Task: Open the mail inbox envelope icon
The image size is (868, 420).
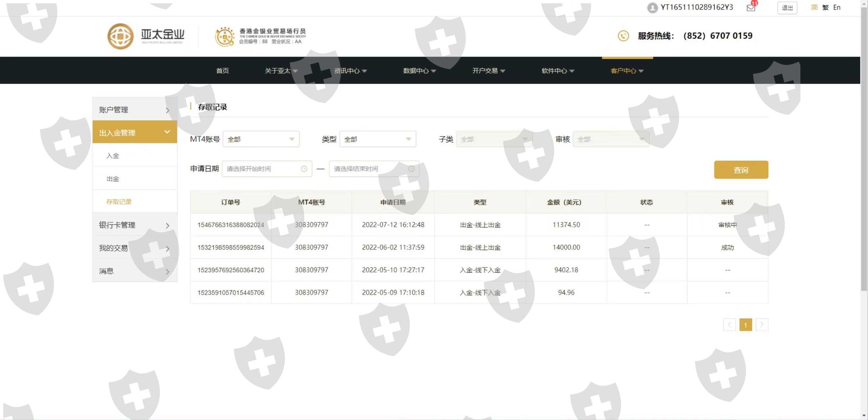Action: pos(751,8)
